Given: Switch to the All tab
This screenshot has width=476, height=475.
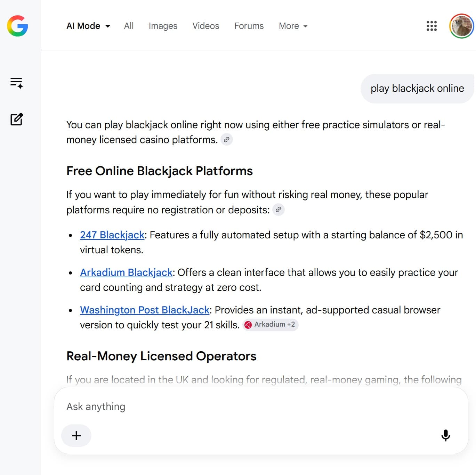Looking at the screenshot, I should click(x=129, y=26).
